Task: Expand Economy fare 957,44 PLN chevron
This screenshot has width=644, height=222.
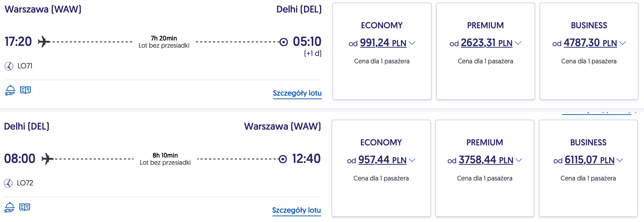Action: pos(412,160)
